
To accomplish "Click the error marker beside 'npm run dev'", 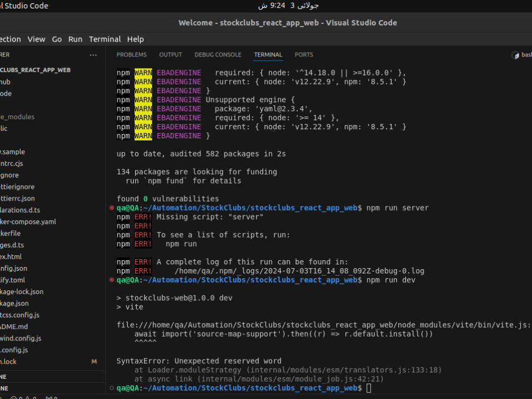I will [x=112, y=280].
